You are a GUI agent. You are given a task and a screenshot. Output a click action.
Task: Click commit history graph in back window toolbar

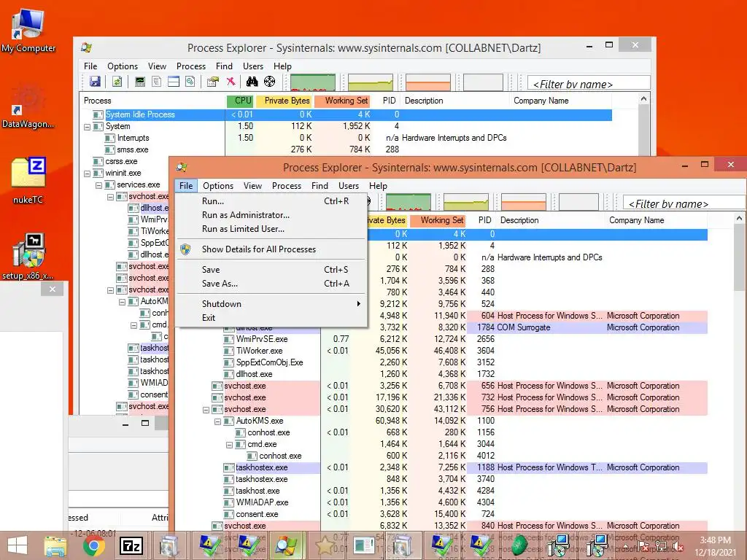[371, 82]
